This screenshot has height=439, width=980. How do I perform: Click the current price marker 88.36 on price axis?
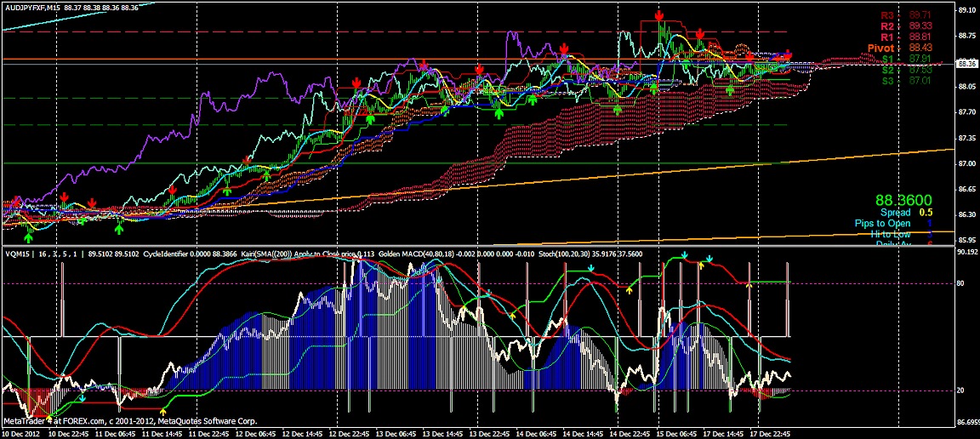tap(966, 63)
